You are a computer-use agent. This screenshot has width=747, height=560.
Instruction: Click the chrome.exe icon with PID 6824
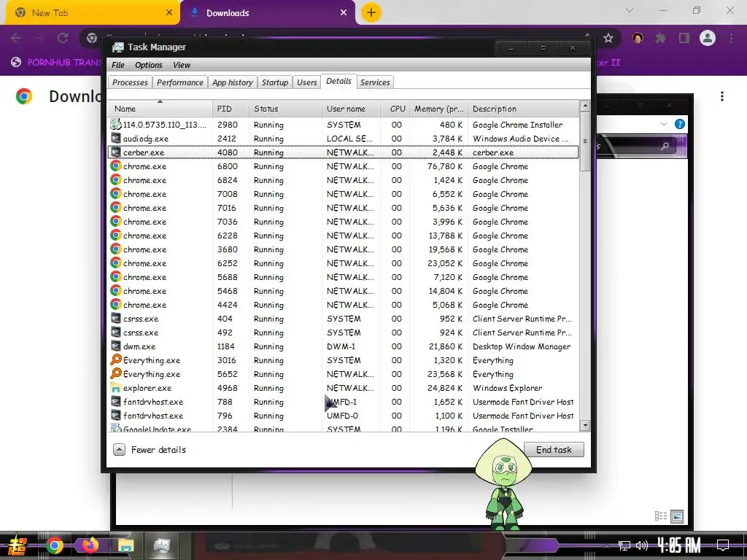coord(116,179)
